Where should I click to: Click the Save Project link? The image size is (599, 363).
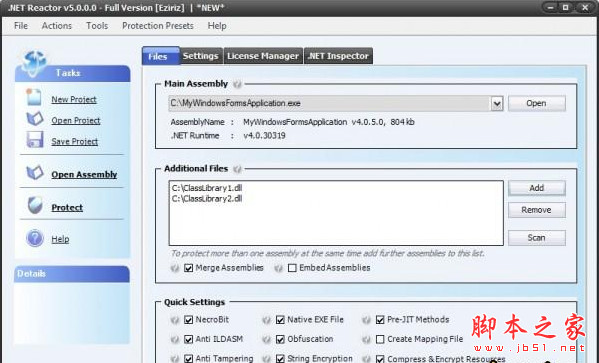pyautogui.click(x=74, y=141)
